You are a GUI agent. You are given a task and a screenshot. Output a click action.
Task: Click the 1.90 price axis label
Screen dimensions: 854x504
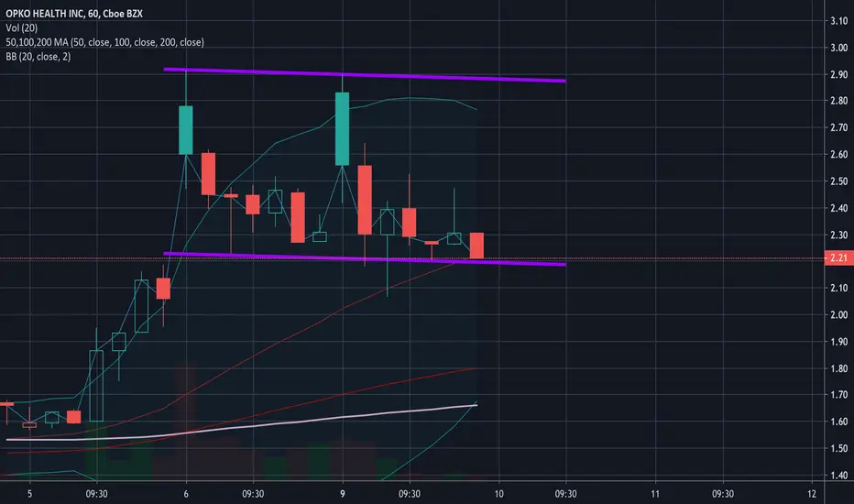pos(838,342)
